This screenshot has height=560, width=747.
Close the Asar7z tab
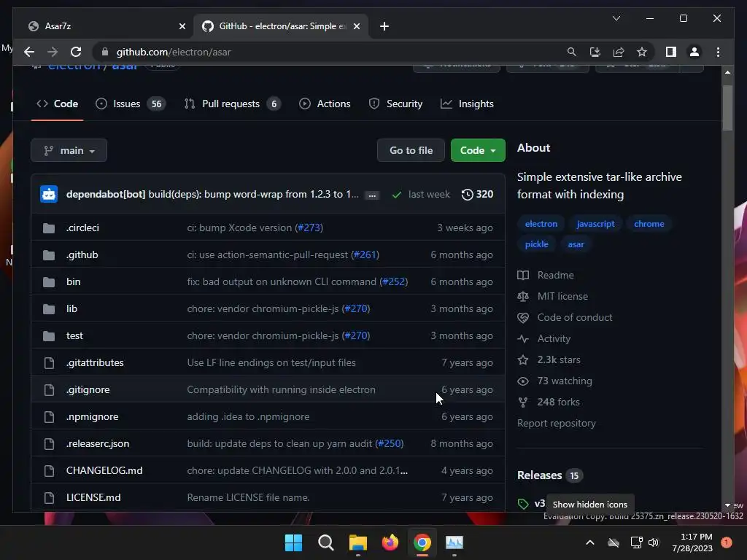click(x=182, y=26)
